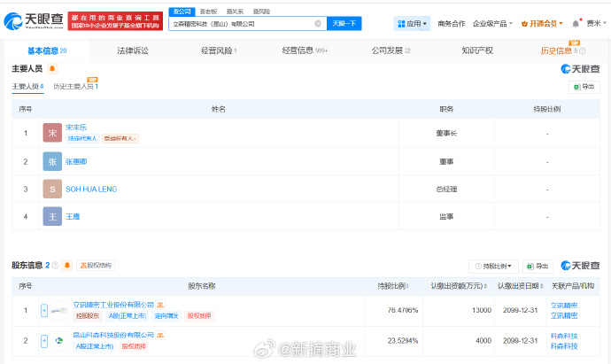Expand the 立讯精密工业 shareholder row
This screenshot has height=364, width=611.
(44, 311)
